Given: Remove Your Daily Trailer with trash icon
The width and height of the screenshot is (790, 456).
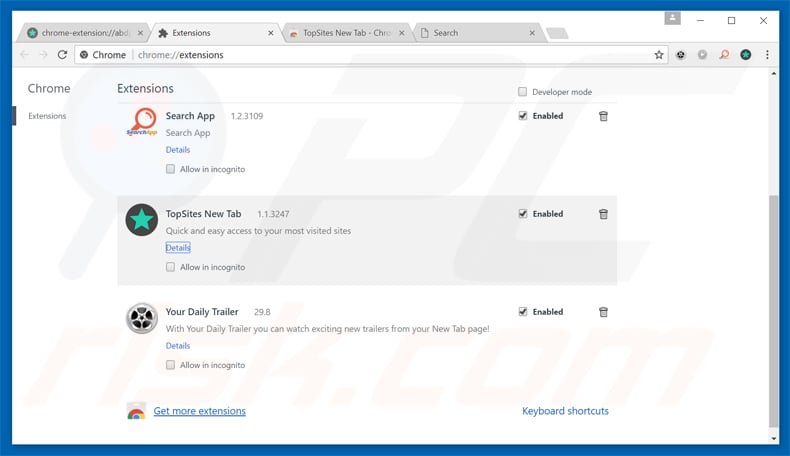Looking at the screenshot, I should (x=603, y=312).
